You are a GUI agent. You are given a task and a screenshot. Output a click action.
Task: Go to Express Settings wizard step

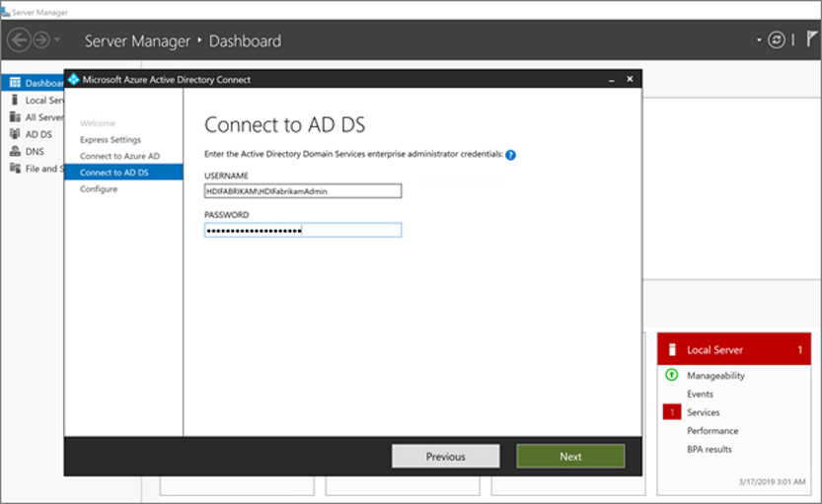[111, 140]
